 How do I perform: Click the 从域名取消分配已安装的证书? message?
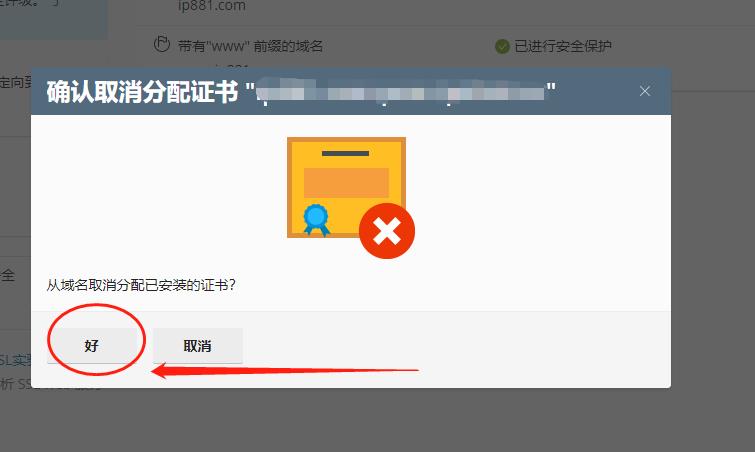[x=141, y=285]
